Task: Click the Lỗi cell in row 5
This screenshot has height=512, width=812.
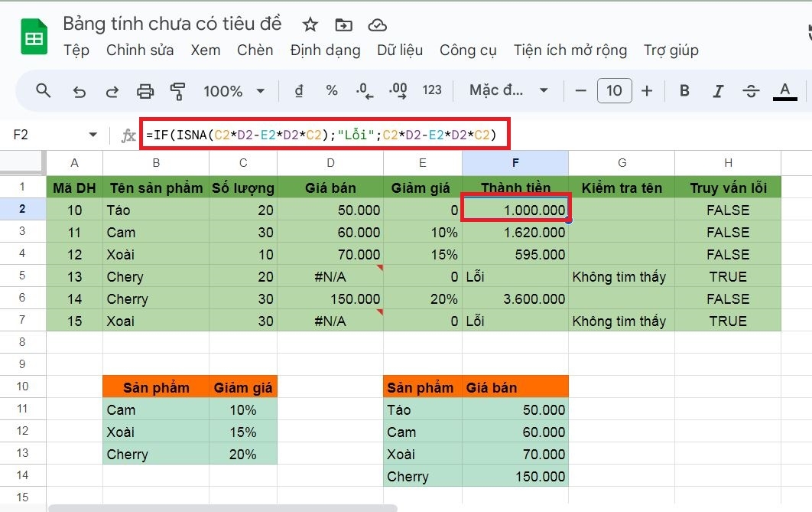Action: (515, 276)
